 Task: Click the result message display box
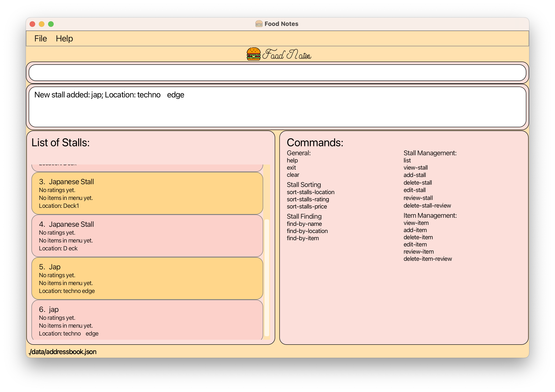(x=277, y=107)
